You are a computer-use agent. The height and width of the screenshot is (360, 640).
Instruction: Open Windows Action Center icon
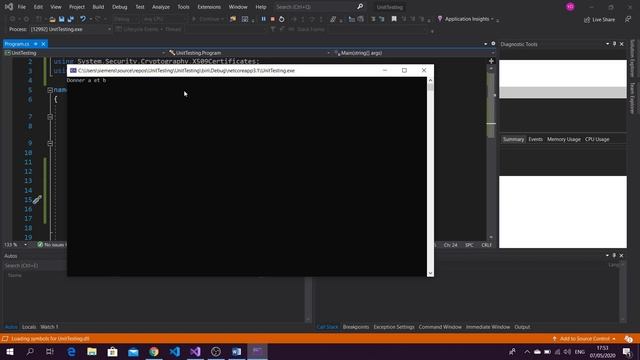[627, 351]
